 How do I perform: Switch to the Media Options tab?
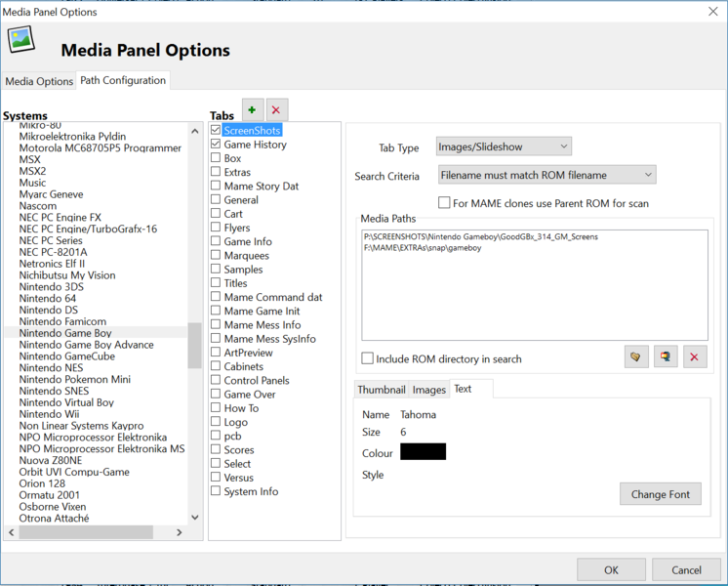(39, 81)
